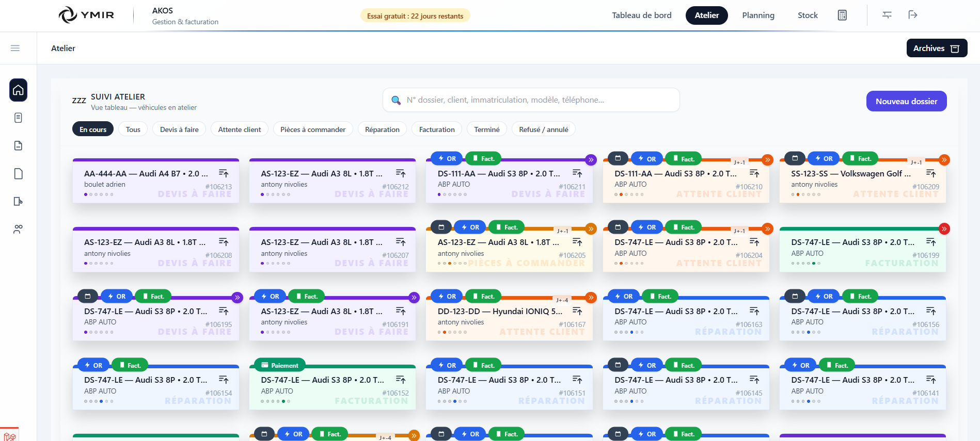This screenshot has width=980, height=441.
Task: Switch filter to 'Refusé / annulé'
Action: pyautogui.click(x=543, y=129)
